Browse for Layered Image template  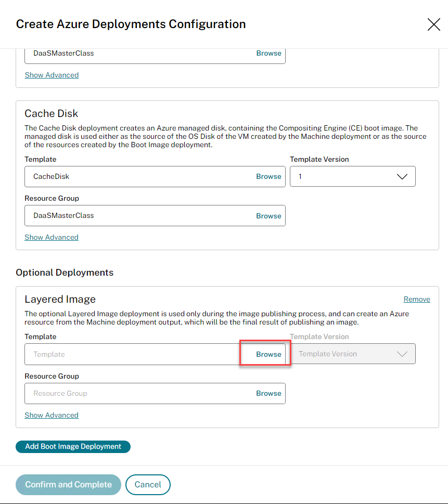(268, 355)
